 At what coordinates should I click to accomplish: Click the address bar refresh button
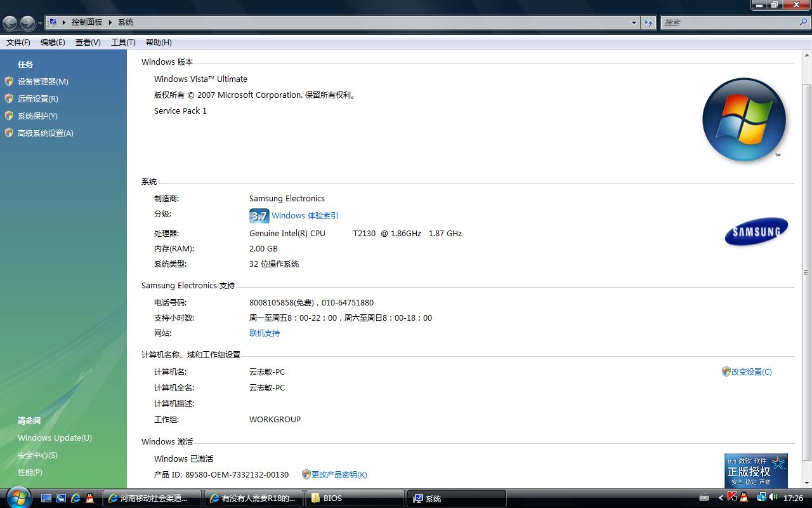648,22
